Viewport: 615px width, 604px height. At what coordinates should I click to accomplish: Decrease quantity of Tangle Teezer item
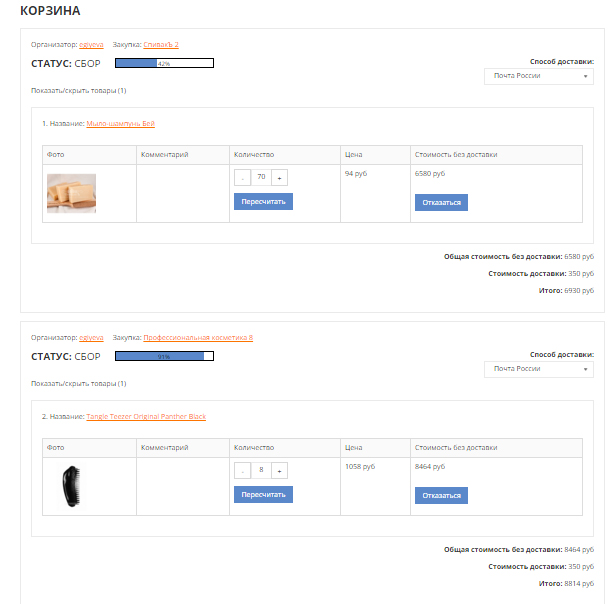tap(242, 470)
